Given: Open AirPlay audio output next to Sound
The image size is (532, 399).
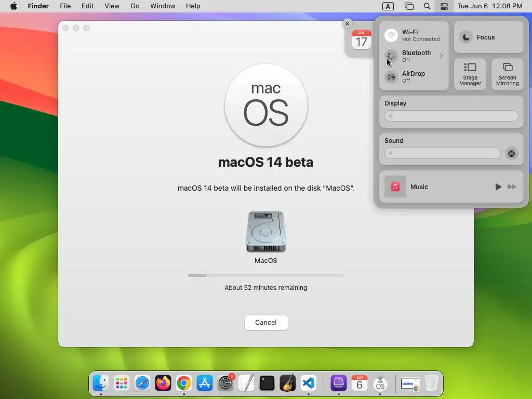Looking at the screenshot, I should click(511, 153).
